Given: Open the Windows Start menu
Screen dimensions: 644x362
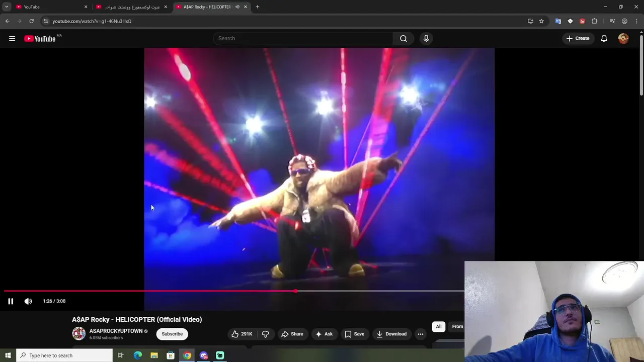Looking at the screenshot, I should 8,355.
